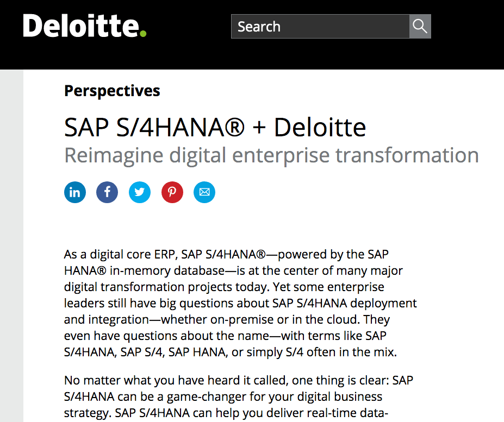Click the line 'digital transformation projects today'
The image size is (504, 422).
tap(224, 287)
